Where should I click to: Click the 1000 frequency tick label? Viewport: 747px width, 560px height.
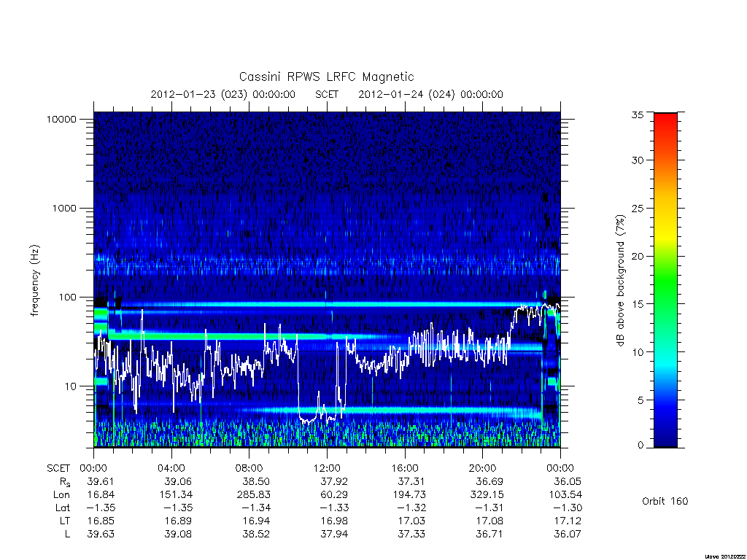point(64,209)
